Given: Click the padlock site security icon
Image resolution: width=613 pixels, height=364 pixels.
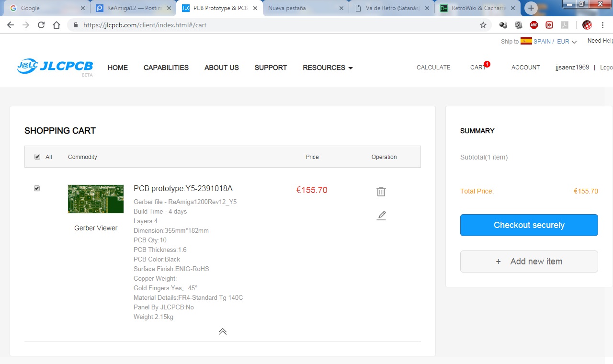Looking at the screenshot, I should 76,25.
